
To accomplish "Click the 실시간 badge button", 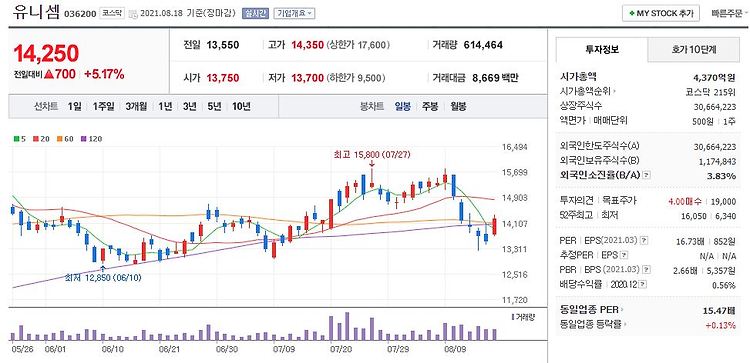I will [256, 13].
